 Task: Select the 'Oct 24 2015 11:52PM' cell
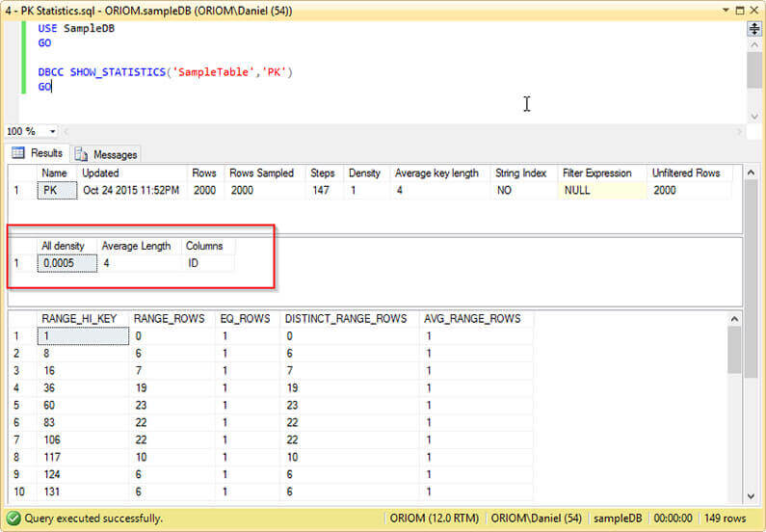click(131, 190)
